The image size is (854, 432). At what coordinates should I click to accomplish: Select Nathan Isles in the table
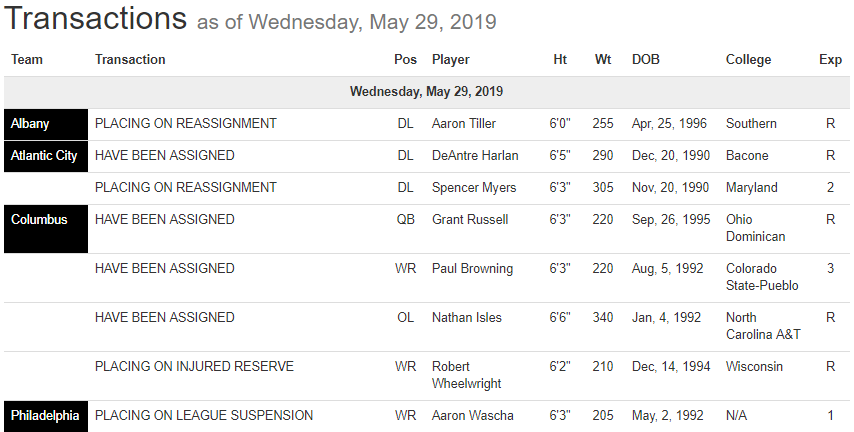coord(467,318)
